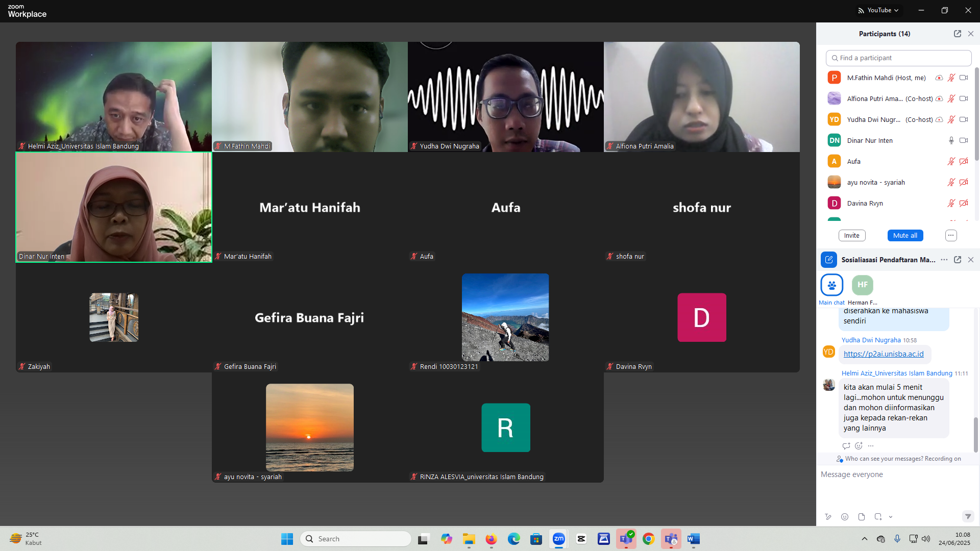Mute Dinar Nur Inten from participants list
This screenshot has width=980, height=551.
951,140
